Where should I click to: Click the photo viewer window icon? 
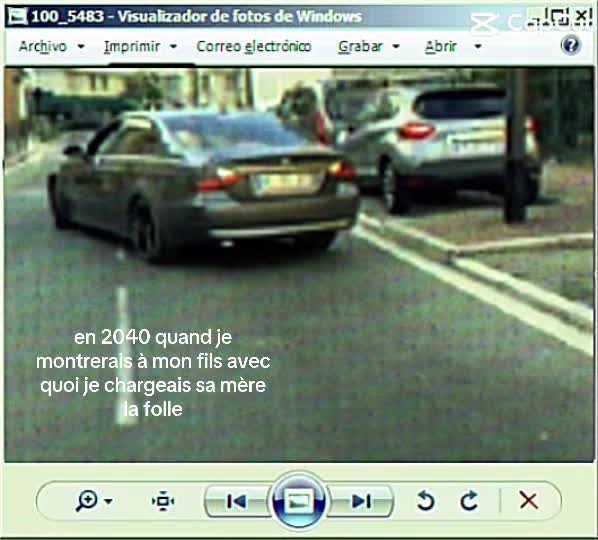tap(18, 16)
